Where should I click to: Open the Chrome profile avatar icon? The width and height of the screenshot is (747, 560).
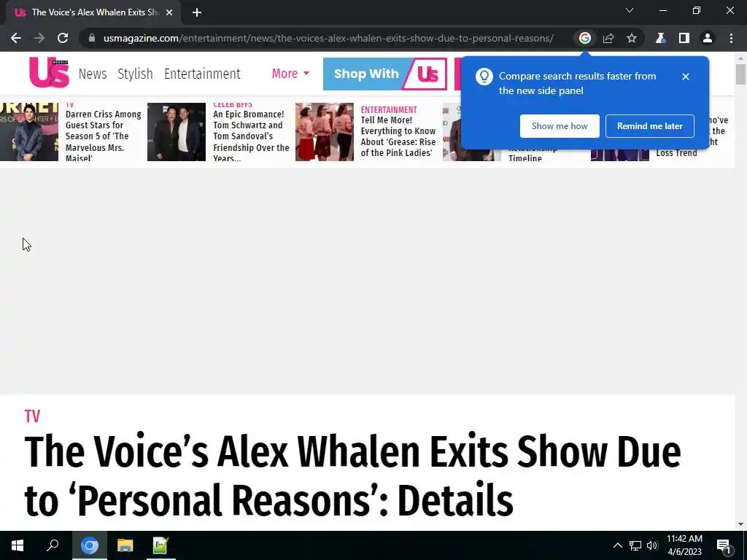[x=708, y=38]
